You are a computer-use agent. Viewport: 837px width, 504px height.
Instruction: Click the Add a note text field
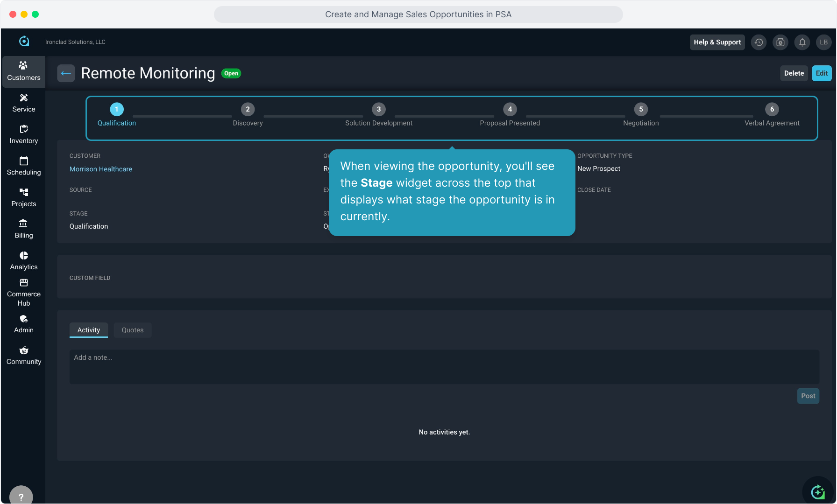(x=444, y=366)
